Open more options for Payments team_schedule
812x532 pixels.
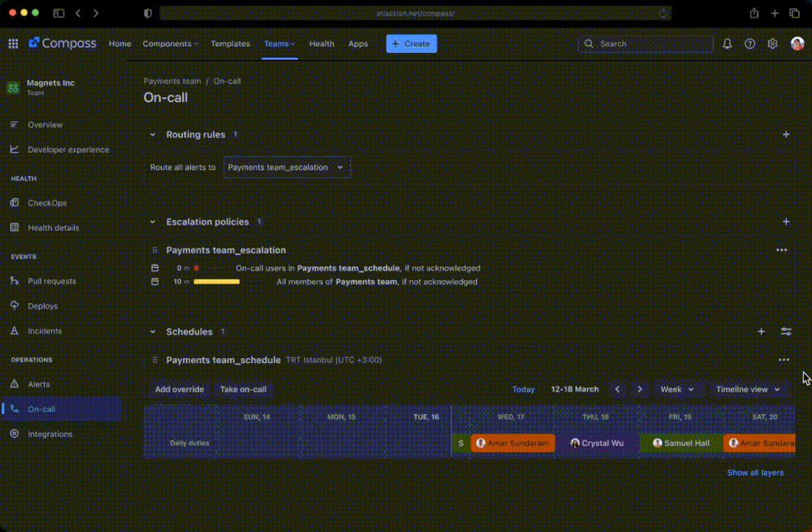(784, 360)
